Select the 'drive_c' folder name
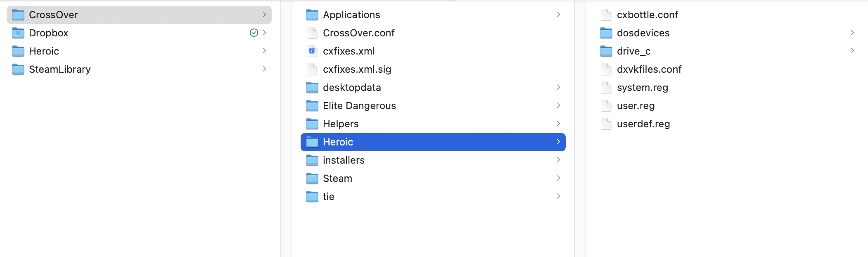The image size is (868, 257). (634, 51)
